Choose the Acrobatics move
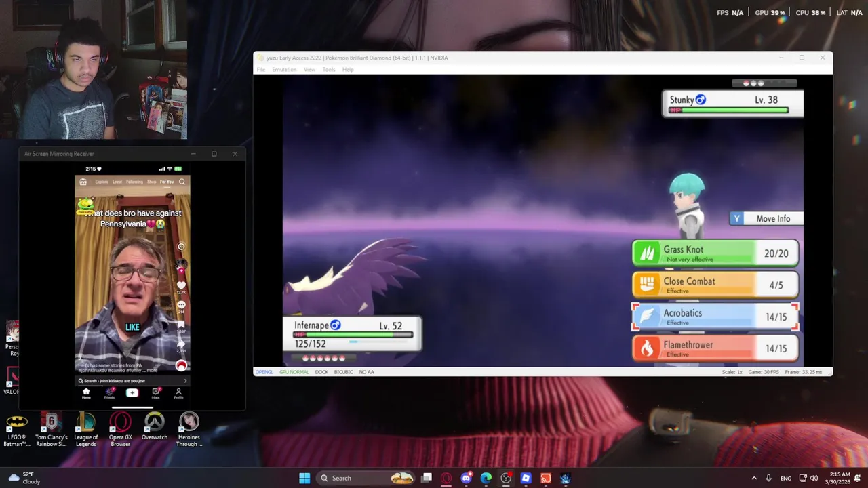This screenshot has width=868, height=488. pyautogui.click(x=715, y=317)
